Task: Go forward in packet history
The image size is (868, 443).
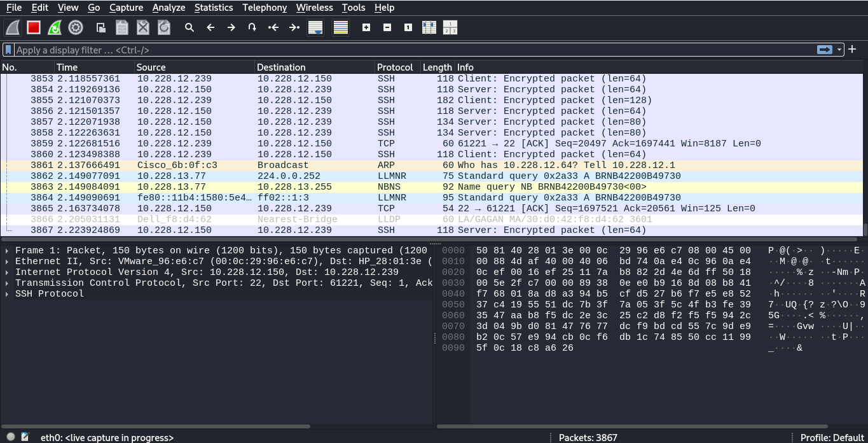Action: 231,27
